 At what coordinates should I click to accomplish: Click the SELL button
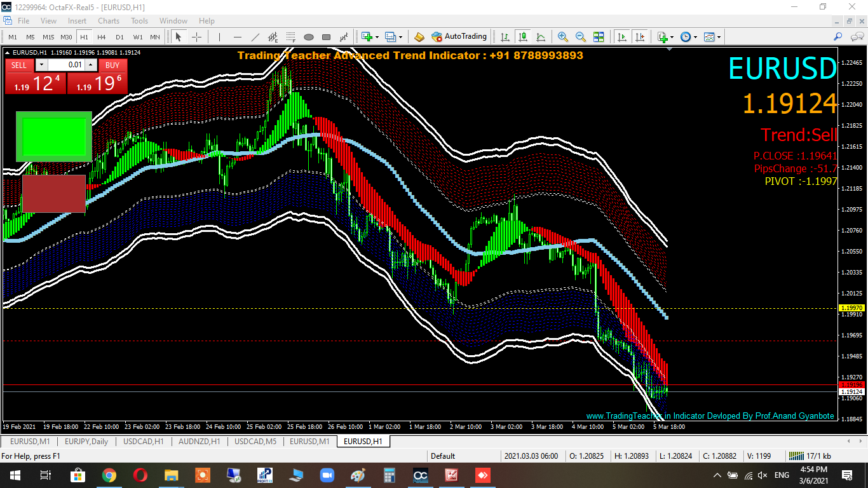click(19, 65)
